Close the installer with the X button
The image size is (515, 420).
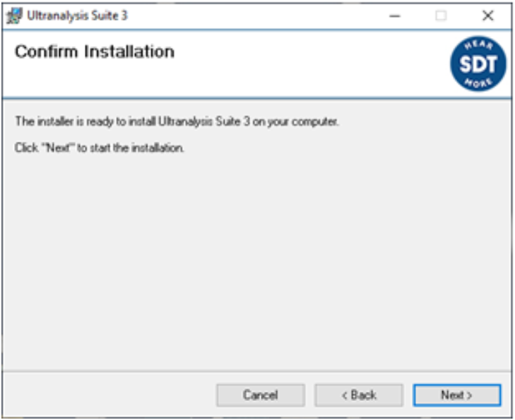click(x=487, y=16)
